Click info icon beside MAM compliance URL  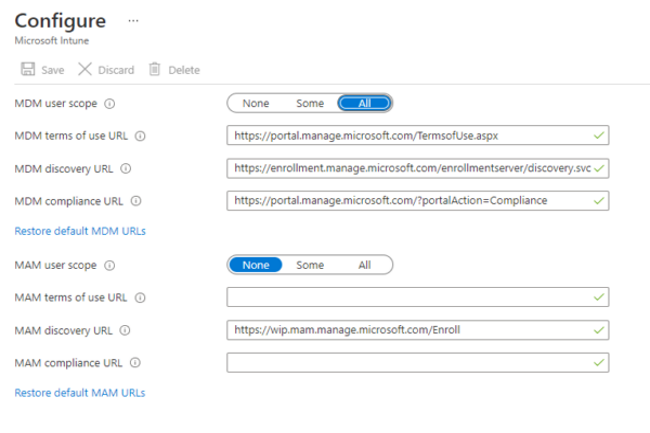click(x=134, y=363)
